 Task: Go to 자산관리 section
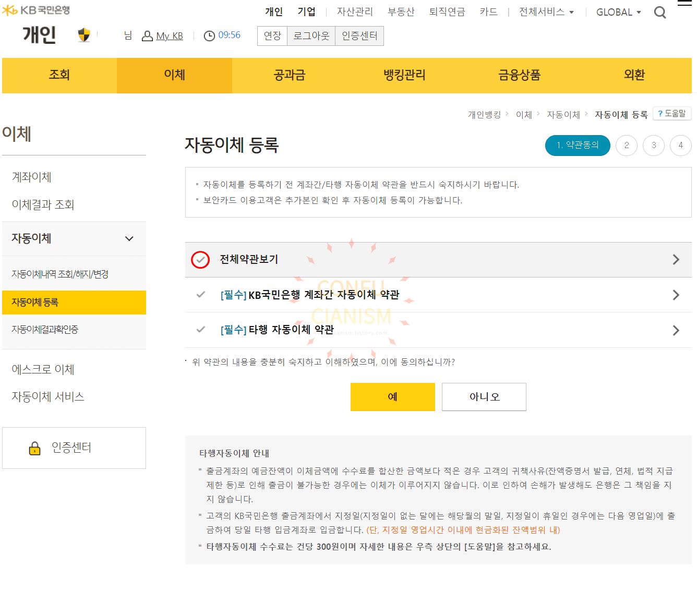(355, 12)
